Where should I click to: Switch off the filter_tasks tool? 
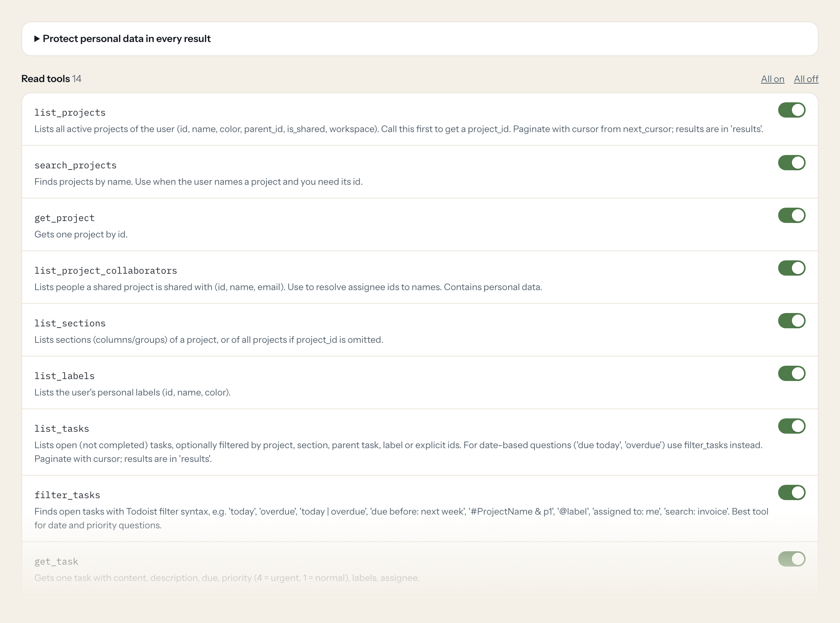792,492
